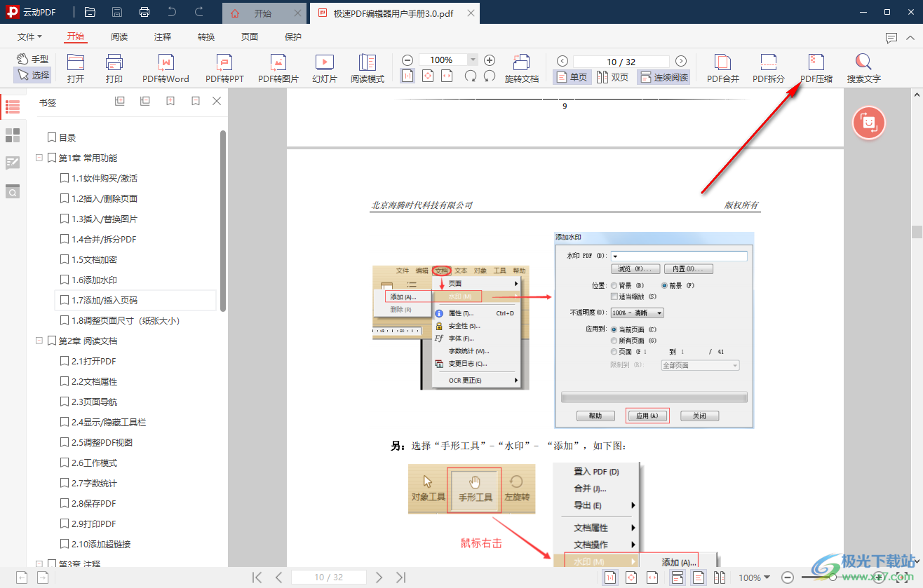Toggle 1:1 view icon in status bar
The height and width of the screenshot is (588, 923).
(x=611, y=577)
